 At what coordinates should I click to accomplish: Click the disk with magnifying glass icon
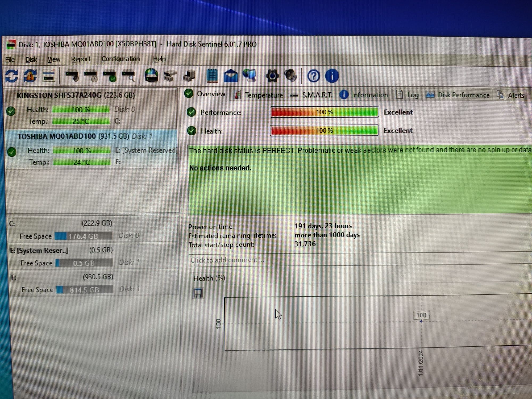[x=128, y=76]
